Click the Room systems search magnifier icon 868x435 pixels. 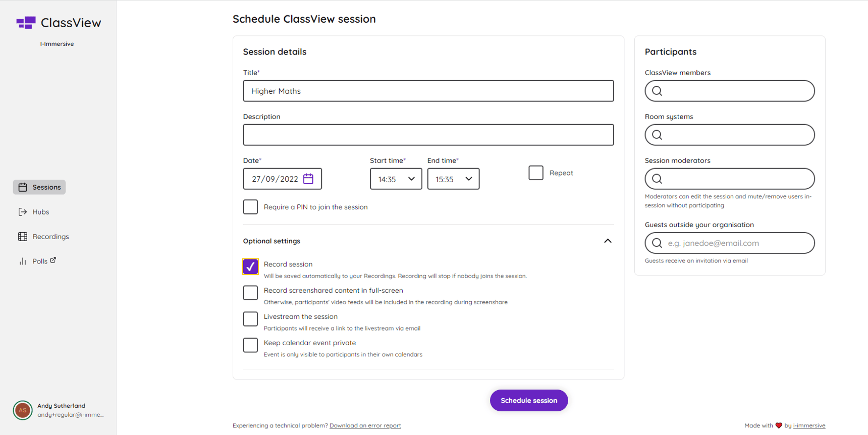657,135
